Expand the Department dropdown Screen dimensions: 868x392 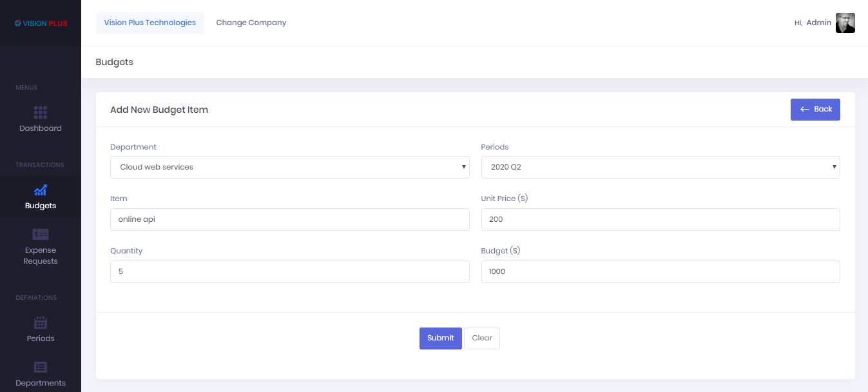pyautogui.click(x=289, y=167)
